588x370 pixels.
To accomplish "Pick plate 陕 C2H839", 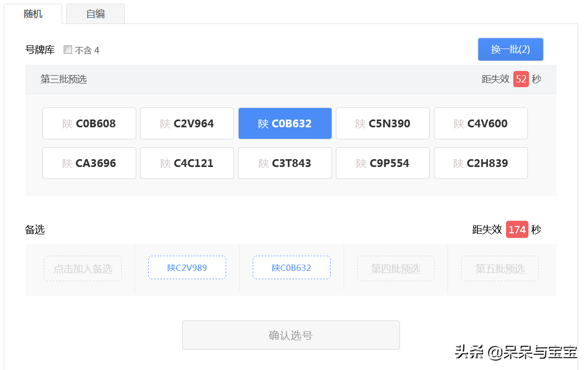I will (481, 163).
